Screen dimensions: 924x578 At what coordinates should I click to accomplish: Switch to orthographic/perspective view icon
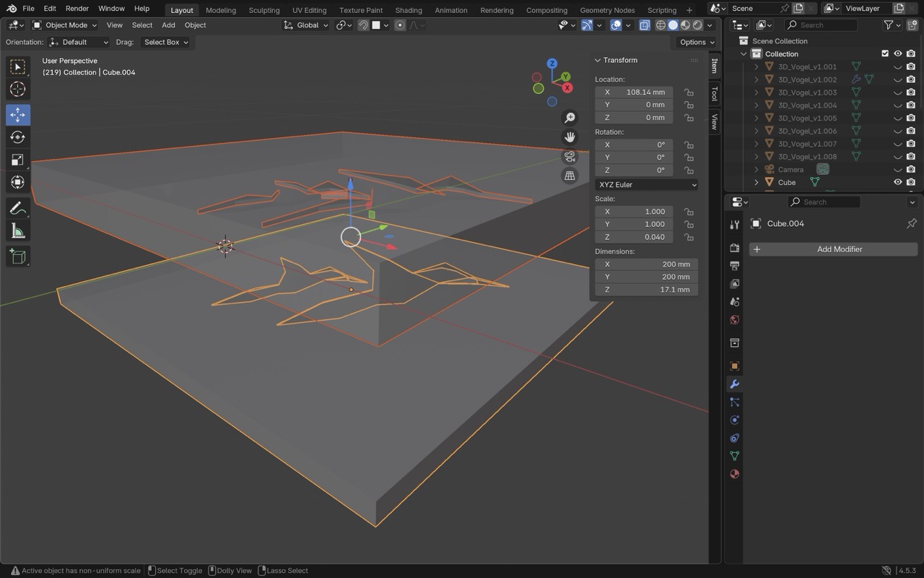click(x=570, y=176)
